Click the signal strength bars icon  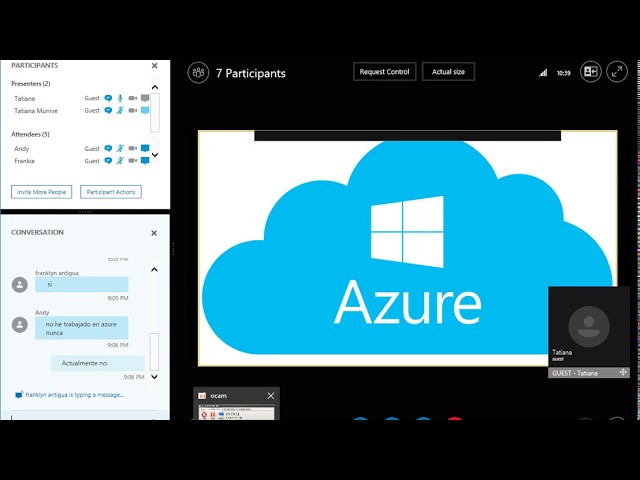point(543,73)
